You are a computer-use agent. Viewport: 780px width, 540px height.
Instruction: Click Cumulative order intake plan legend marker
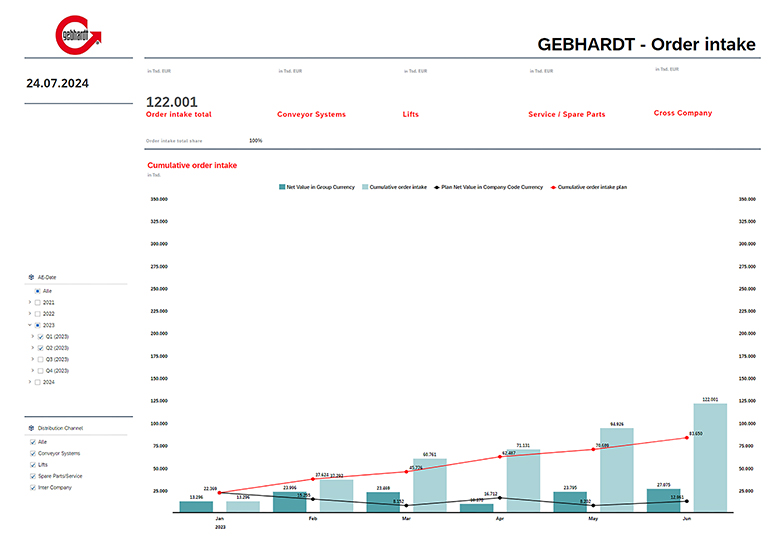(553, 187)
